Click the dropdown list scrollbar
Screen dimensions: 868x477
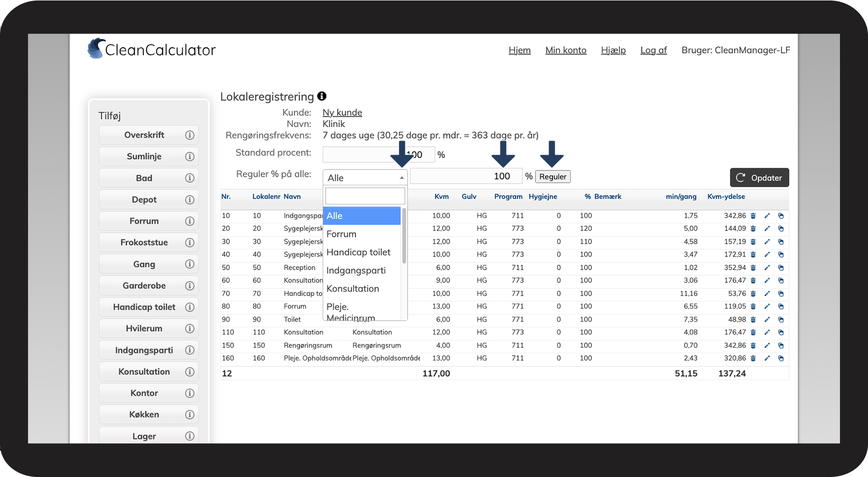(x=404, y=236)
